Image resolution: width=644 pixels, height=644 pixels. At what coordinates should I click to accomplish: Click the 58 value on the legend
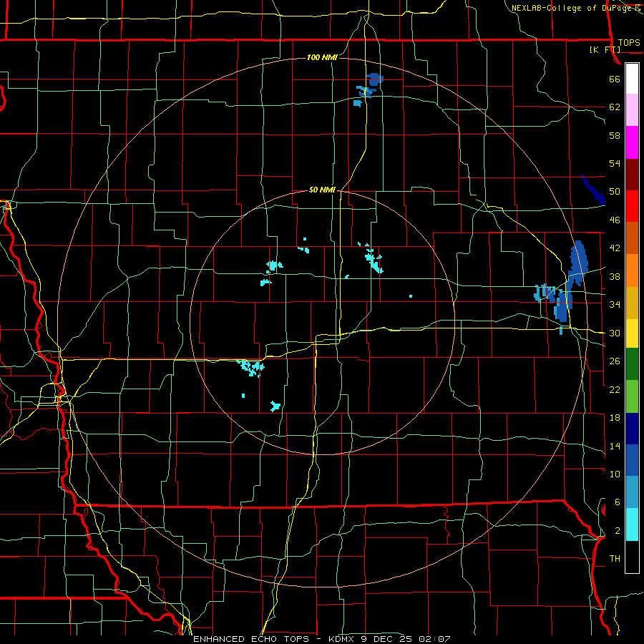coord(615,135)
